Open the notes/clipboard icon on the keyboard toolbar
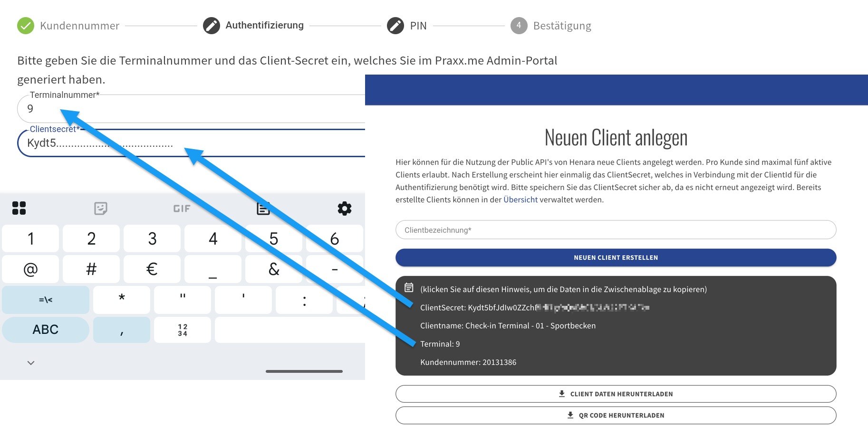868x436 pixels. pyautogui.click(x=263, y=208)
